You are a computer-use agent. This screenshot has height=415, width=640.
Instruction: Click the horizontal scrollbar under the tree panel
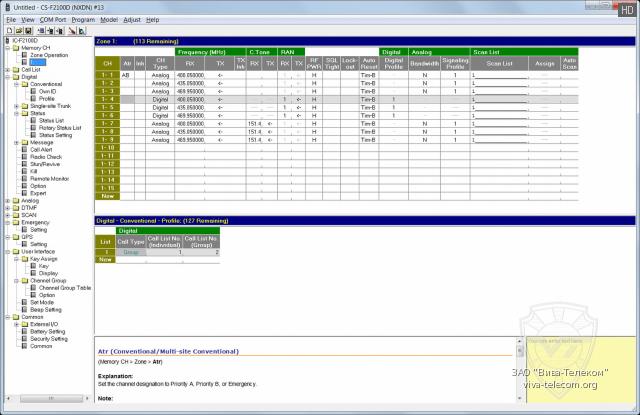(51, 398)
